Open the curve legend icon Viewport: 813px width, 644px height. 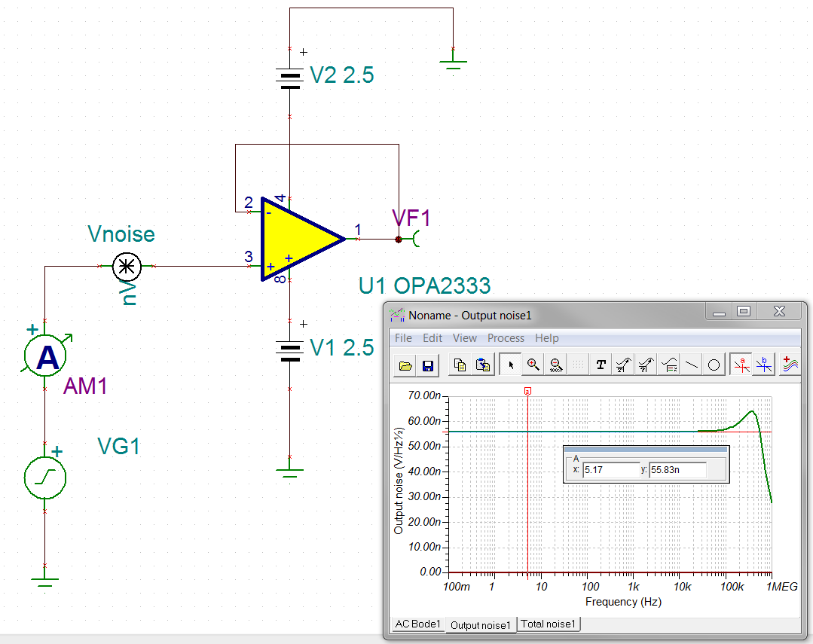(x=669, y=365)
